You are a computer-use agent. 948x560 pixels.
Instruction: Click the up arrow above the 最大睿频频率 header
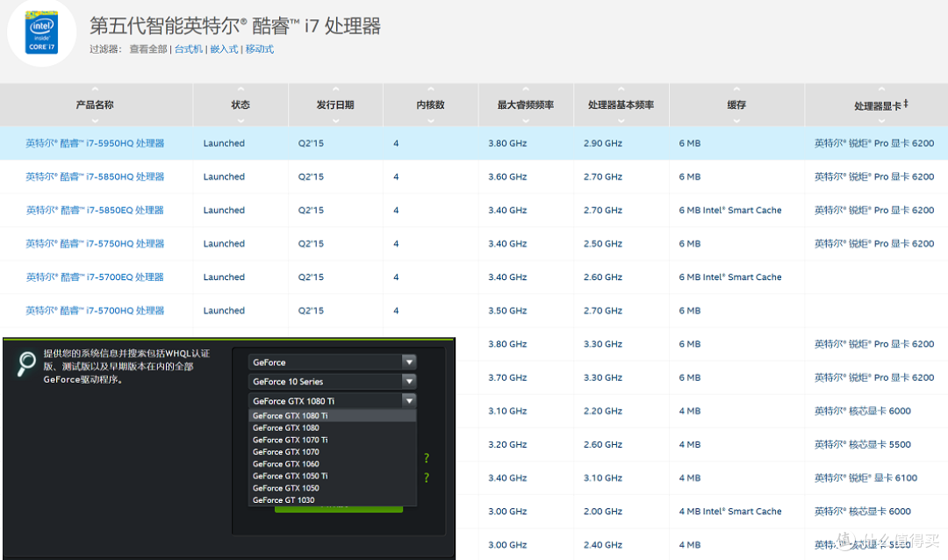tap(526, 90)
